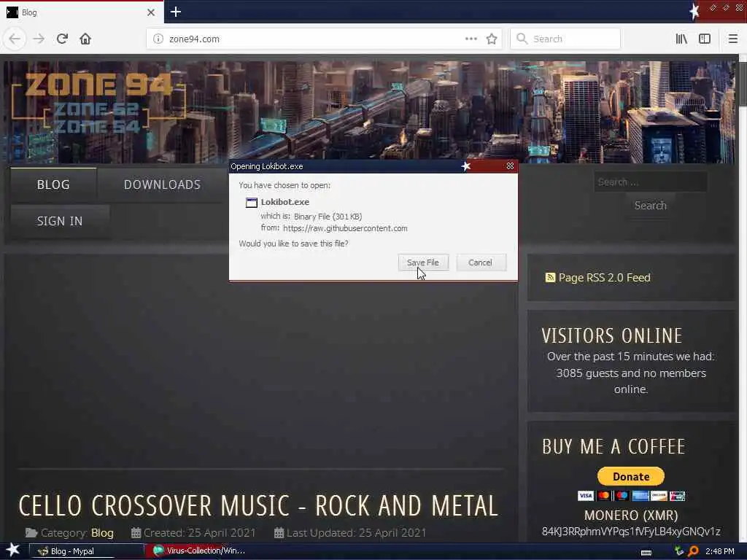Select the Blog browser tab

coord(82,12)
